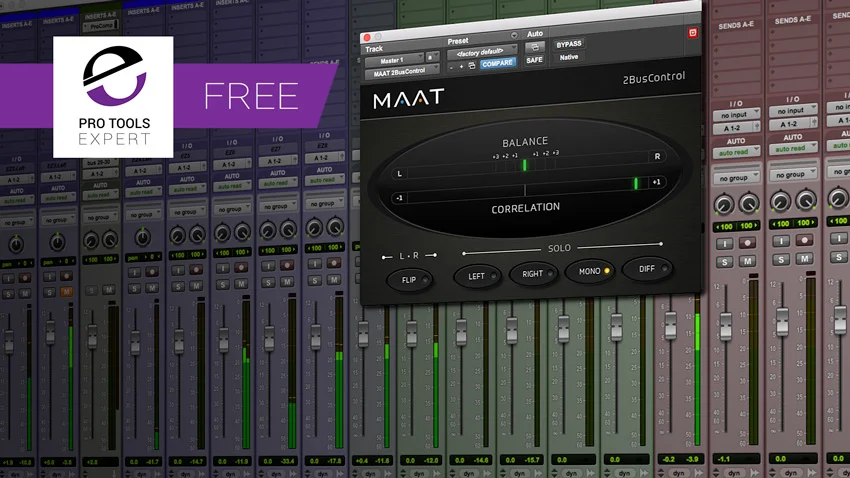
Task: Open insert position 'a' selector
Action: tap(432, 57)
